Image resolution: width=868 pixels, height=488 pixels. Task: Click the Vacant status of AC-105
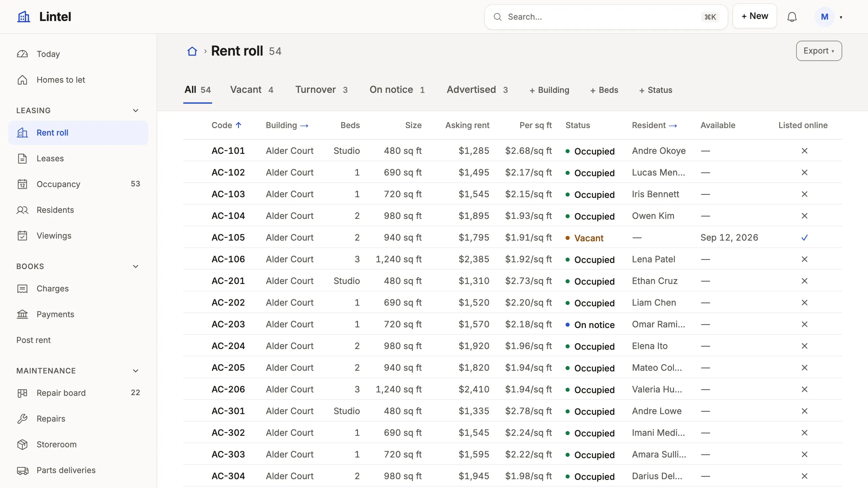tap(585, 238)
